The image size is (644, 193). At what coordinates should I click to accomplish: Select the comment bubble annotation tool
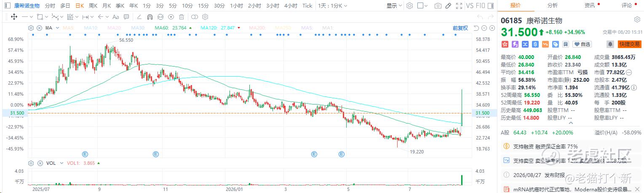click(x=126, y=17)
